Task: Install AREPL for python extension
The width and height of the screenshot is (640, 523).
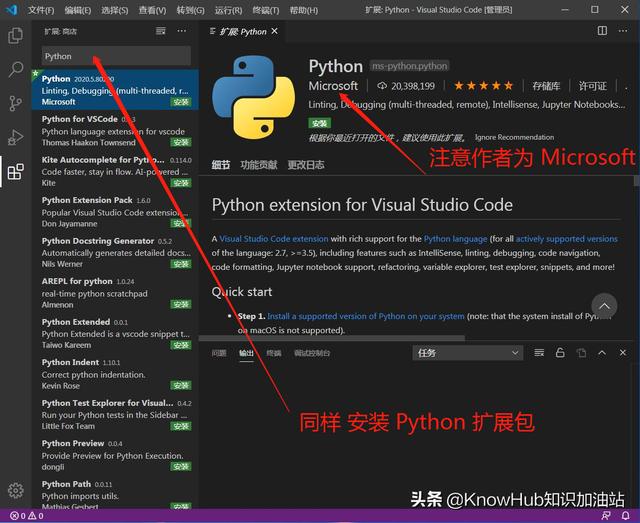Action: (x=181, y=304)
